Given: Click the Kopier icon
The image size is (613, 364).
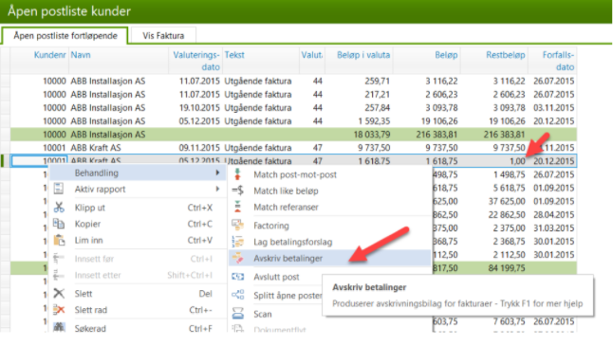Looking at the screenshot, I should tap(59, 224).
